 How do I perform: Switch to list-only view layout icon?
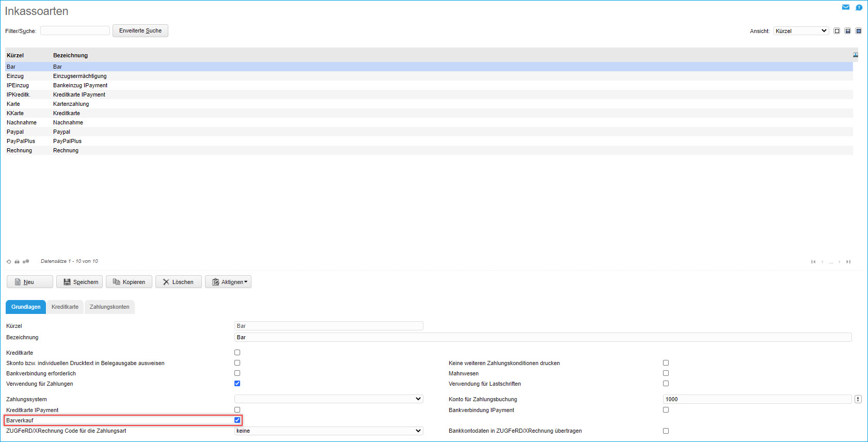click(837, 31)
